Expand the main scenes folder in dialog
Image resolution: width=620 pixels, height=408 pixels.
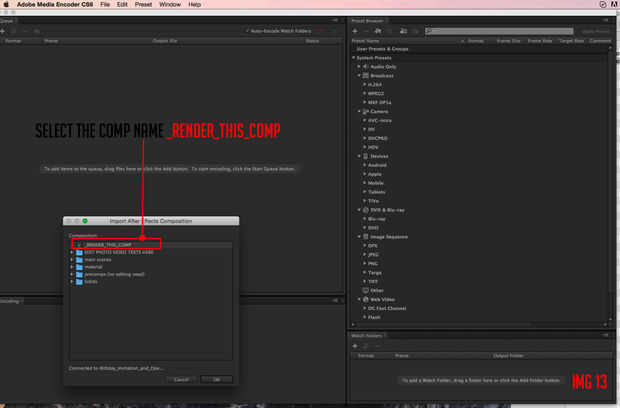coord(72,260)
